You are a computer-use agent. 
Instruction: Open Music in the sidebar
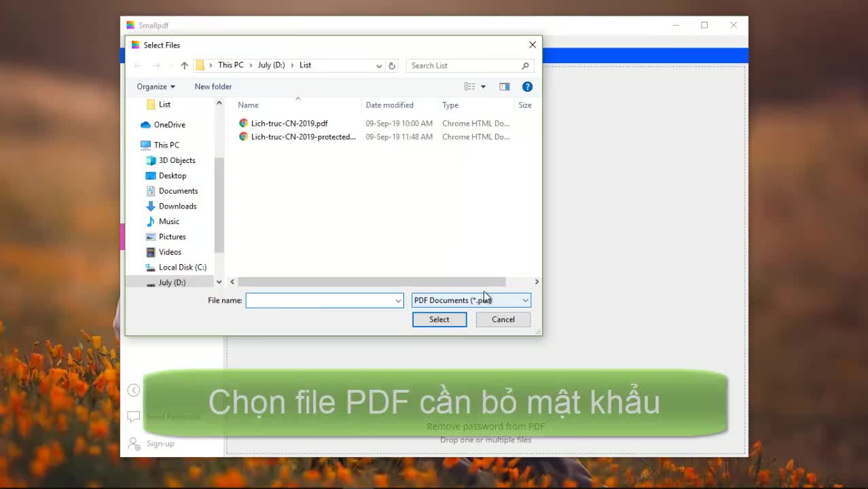coord(169,221)
